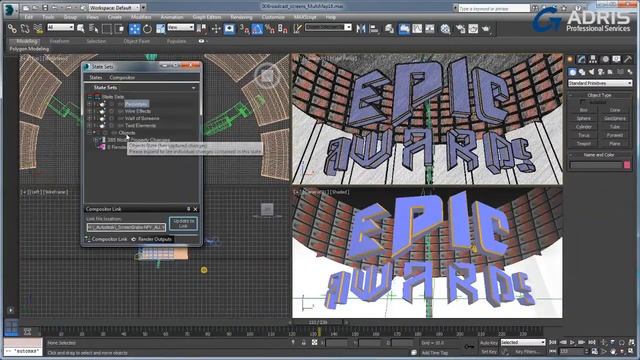Toggle render teapot for Vote Effects state
The width and height of the screenshot is (640, 360).
[x=102, y=111]
